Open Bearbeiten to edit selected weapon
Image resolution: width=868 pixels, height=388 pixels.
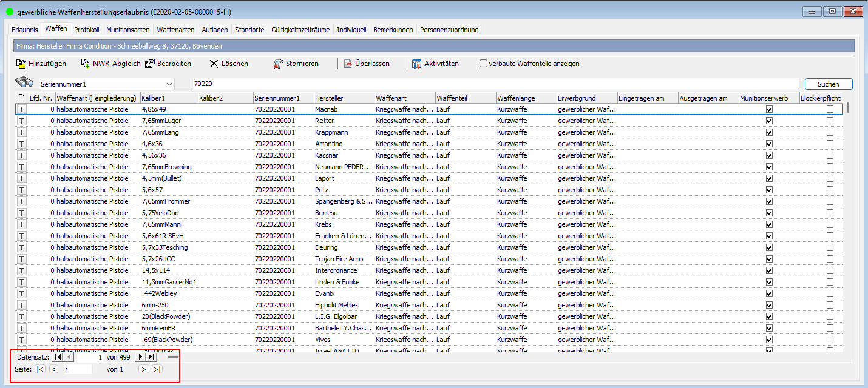(x=149, y=64)
